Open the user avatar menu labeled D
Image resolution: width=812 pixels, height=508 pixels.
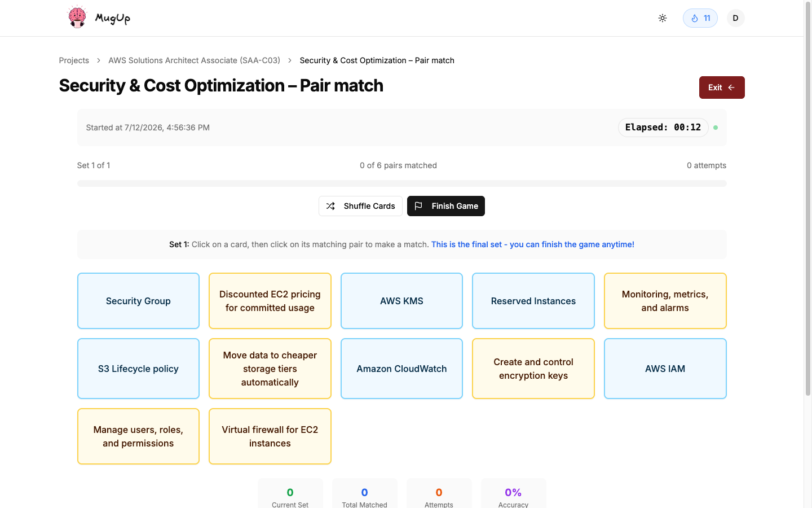tap(735, 18)
